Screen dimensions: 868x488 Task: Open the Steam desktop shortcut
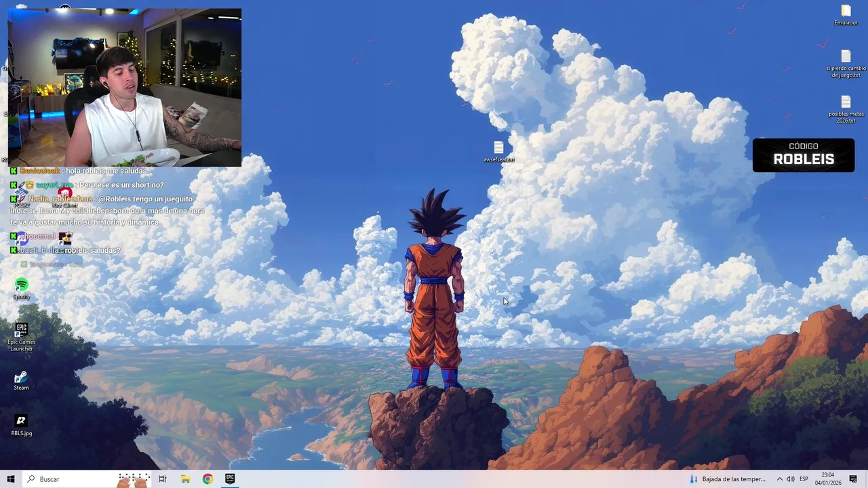22,380
